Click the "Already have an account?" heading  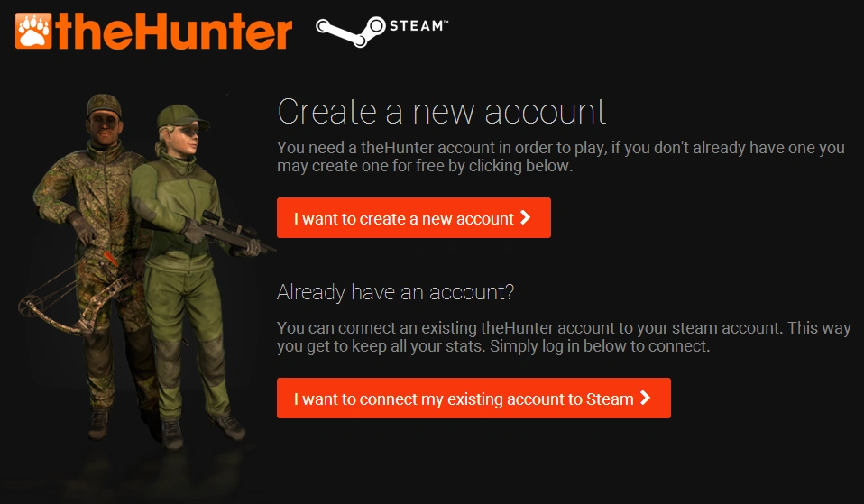395,292
